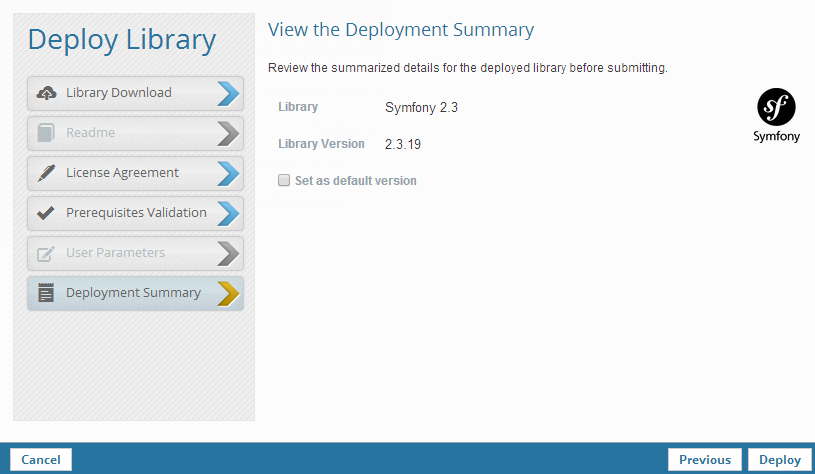Go to the Library Download step
Image resolution: width=815 pixels, height=474 pixels.
tap(119, 93)
